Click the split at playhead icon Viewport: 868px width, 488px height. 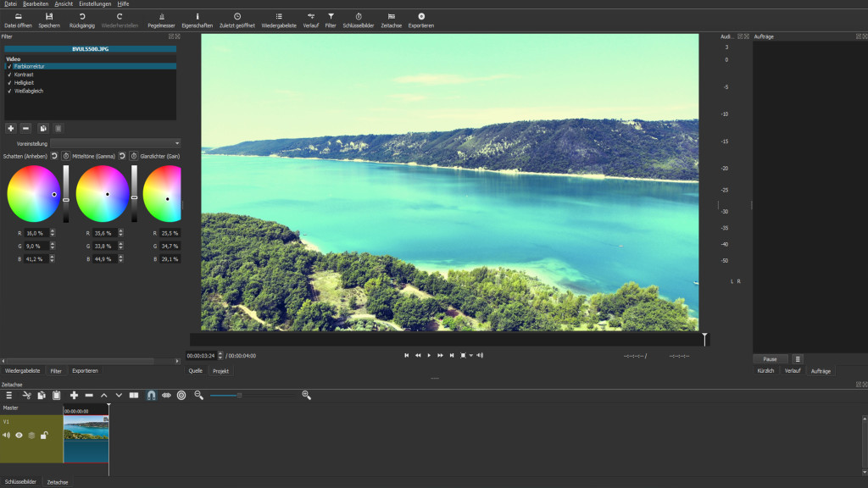coord(134,395)
